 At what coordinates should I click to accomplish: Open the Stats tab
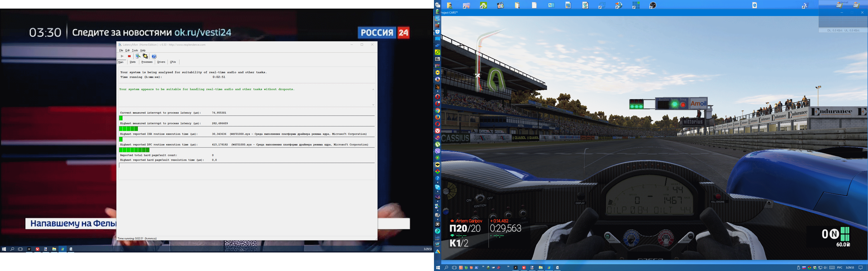coord(133,62)
